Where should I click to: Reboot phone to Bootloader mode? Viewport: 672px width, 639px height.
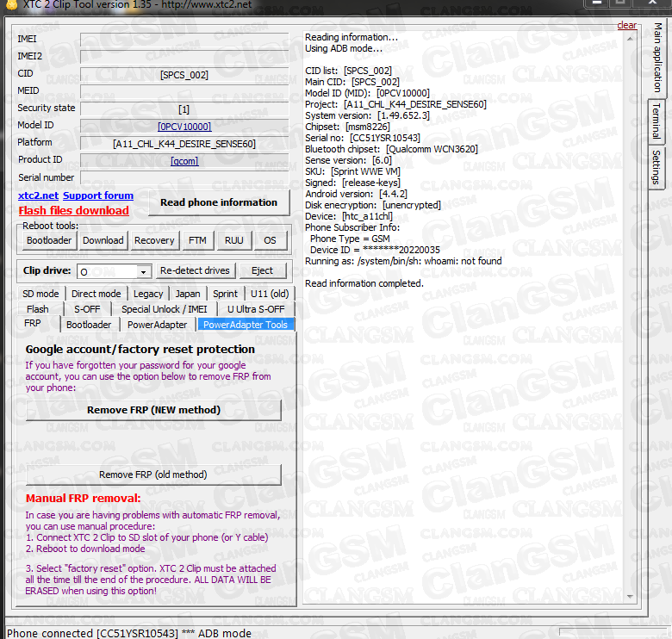[x=49, y=240]
